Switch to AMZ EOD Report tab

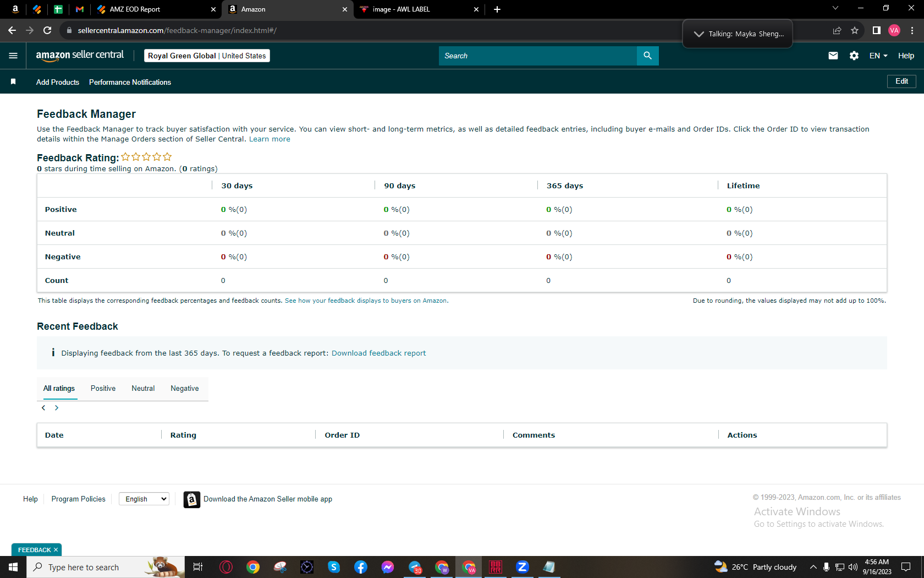pos(156,9)
